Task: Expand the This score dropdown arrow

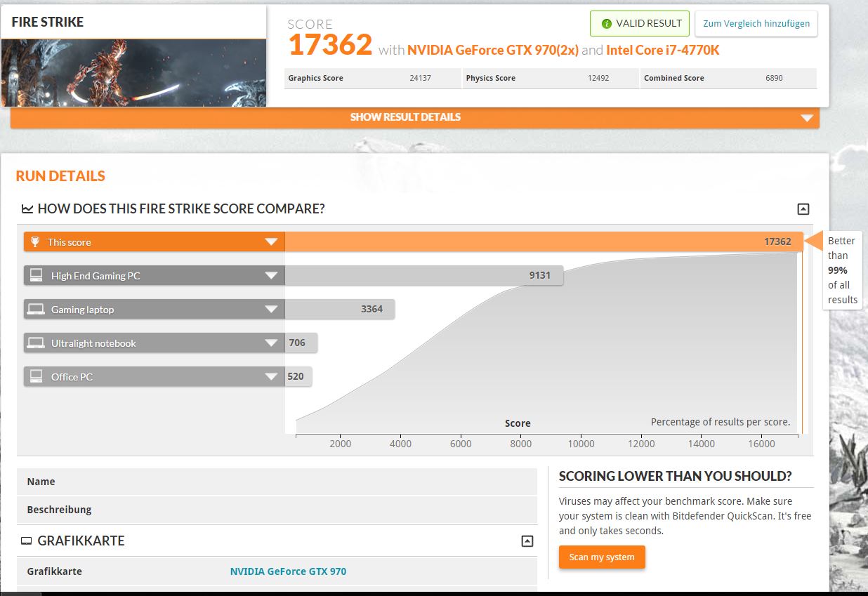Action: 271,242
